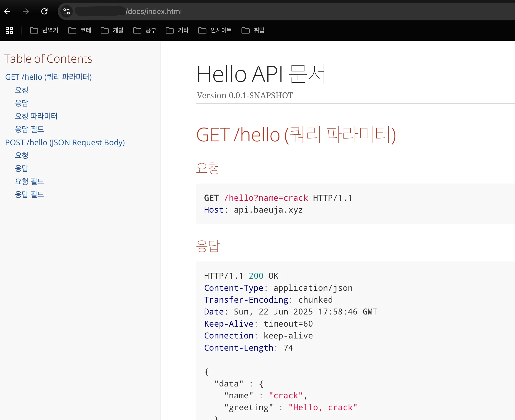
Task: Jump to 요청 파라미터 in table of contents
Action: pos(36,116)
